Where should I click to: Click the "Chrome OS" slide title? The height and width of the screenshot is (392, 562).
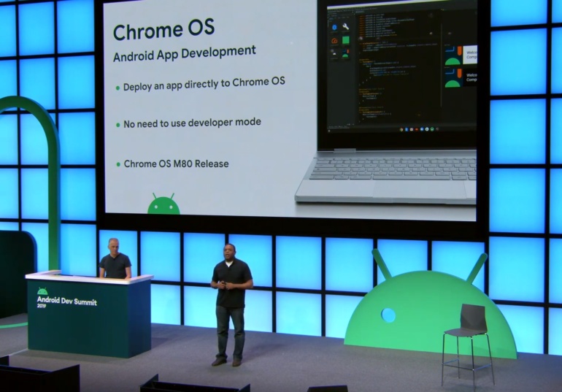(x=163, y=29)
